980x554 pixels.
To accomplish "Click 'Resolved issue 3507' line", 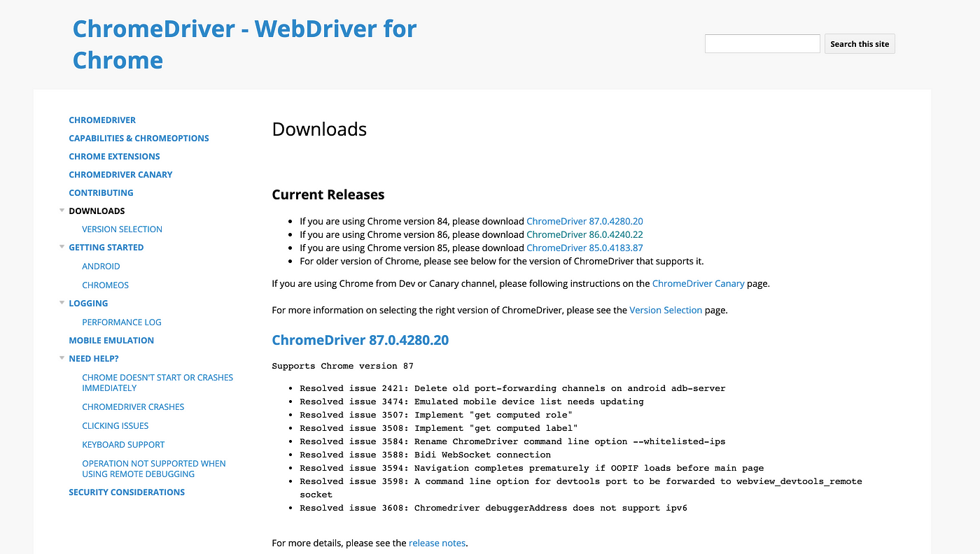I will pos(436,415).
